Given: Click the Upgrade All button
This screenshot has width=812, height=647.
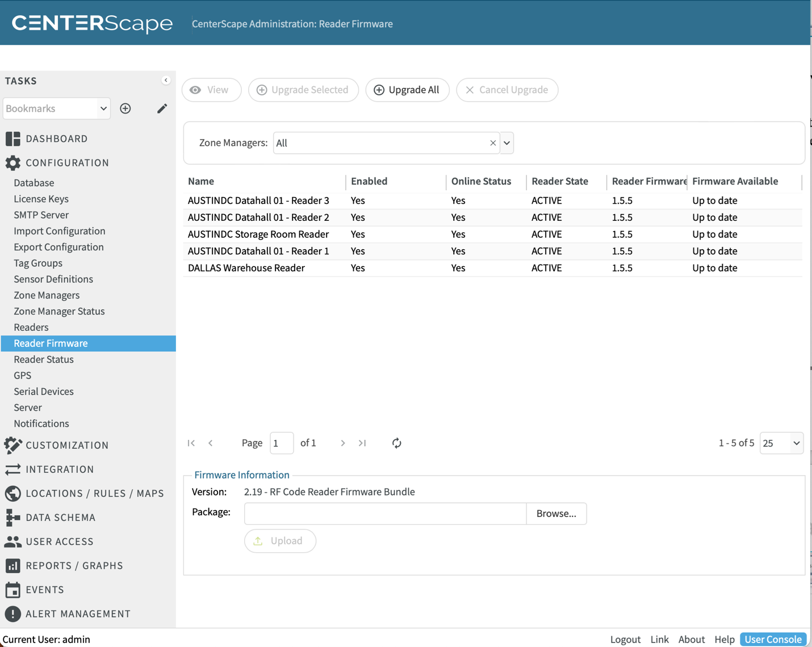Looking at the screenshot, I should click(x=407, y=90).
